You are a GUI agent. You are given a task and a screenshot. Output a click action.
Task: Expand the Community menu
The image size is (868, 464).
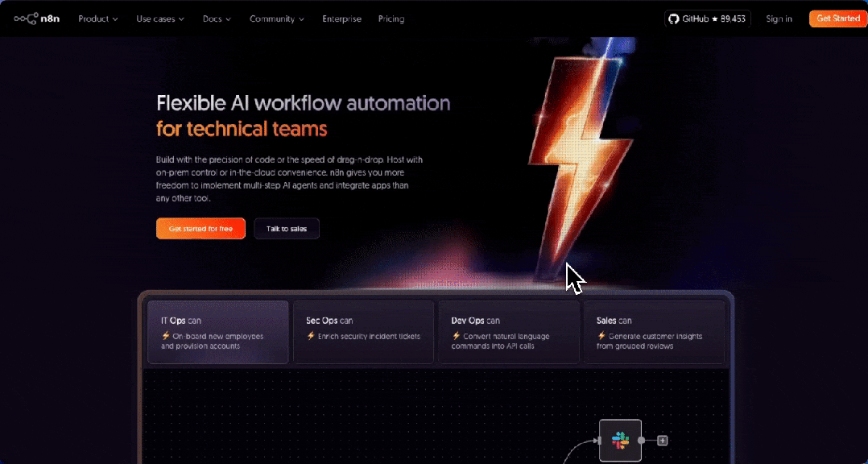[277, 19]
